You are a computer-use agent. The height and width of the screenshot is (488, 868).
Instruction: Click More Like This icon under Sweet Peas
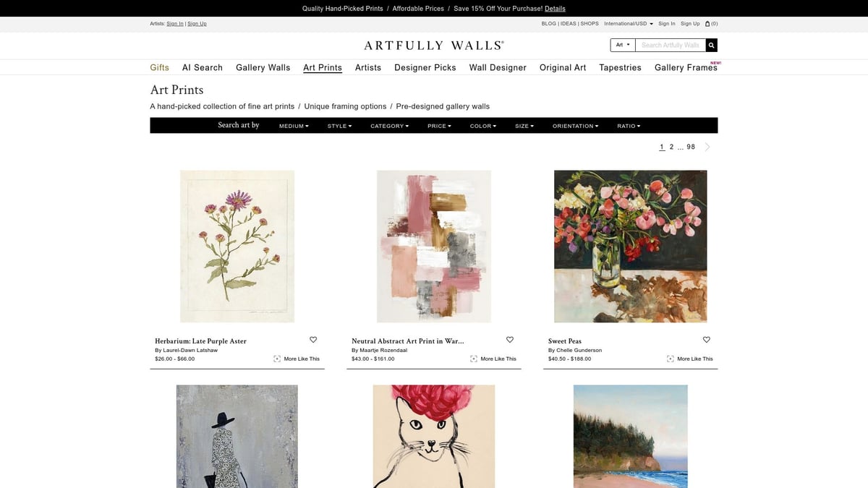point(671,359)
